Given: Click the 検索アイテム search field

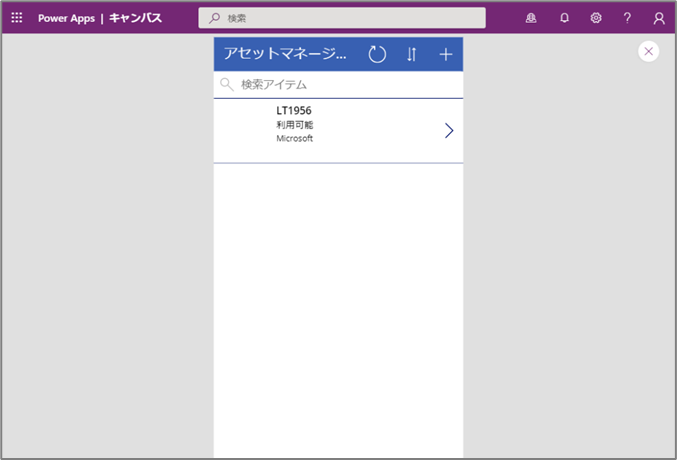Looking at the screenshot, I should (338, 85).
